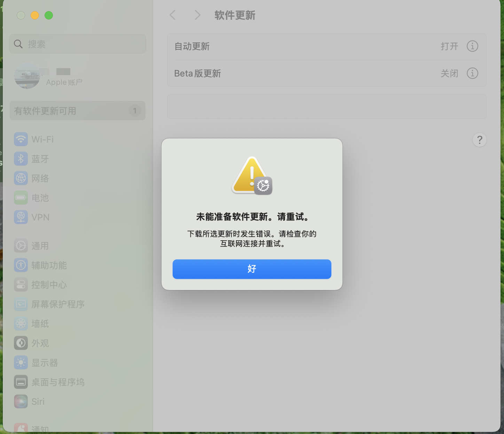Go back with the left chevron
The image size is (504, 434).
click(x=173, y=15)
